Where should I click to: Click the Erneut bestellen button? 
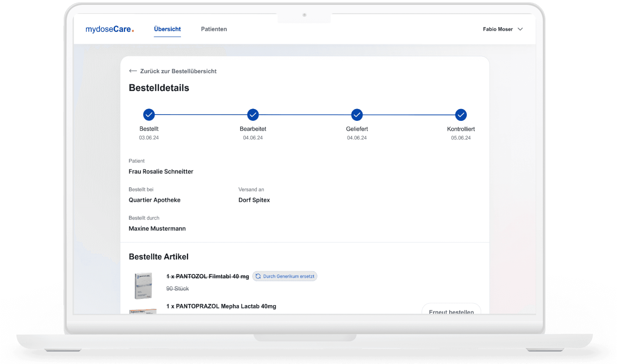pos(451,309)
